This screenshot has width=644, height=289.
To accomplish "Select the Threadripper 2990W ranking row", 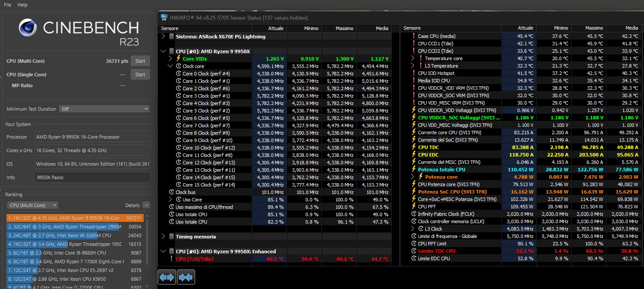I will click(x=75, y=227).
